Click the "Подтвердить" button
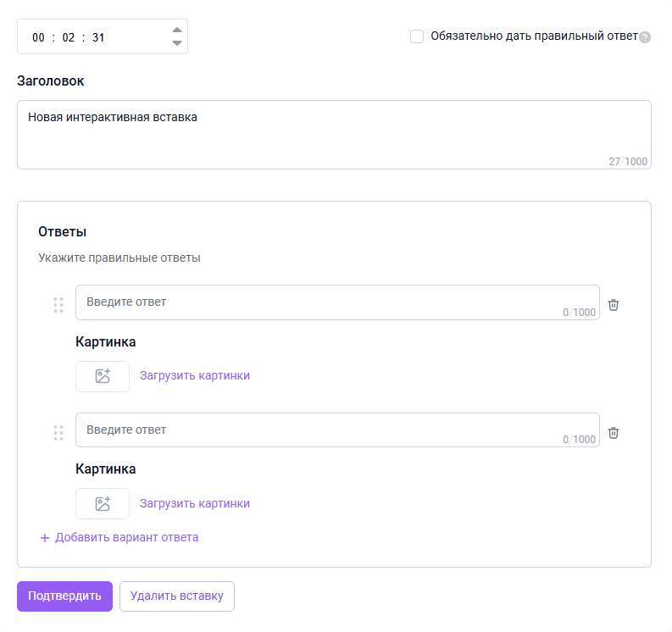 [x=64, y=596]
